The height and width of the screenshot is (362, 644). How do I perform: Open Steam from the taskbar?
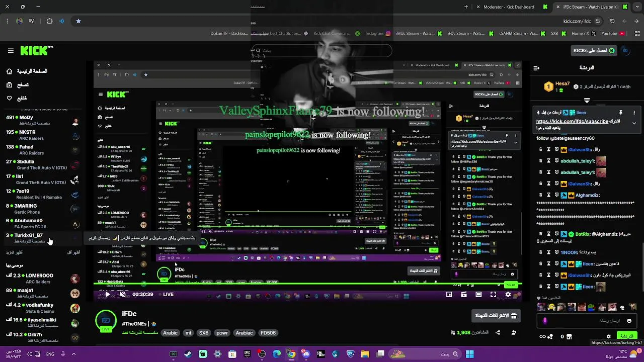188,354
